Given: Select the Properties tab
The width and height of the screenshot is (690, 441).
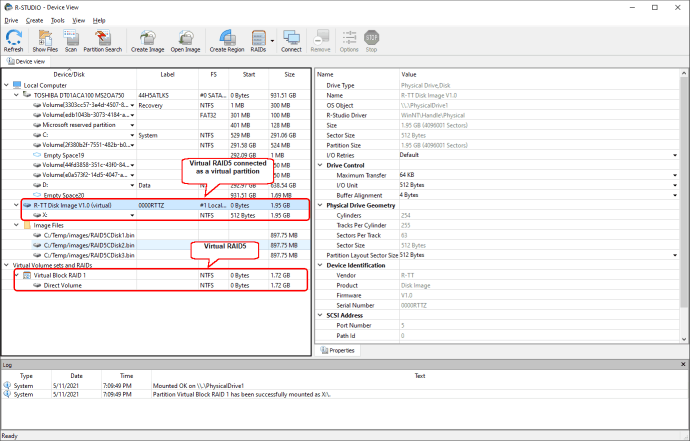Looking at the screenshot, I should [x=338, y=350].
